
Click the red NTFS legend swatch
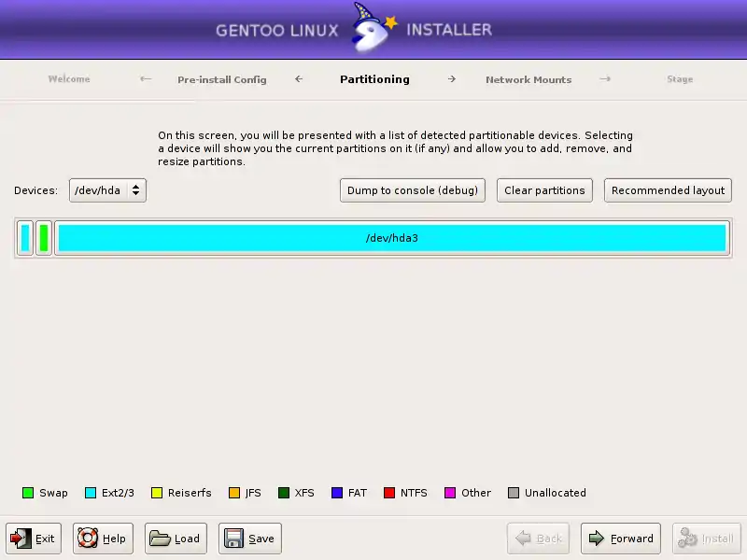389,493
